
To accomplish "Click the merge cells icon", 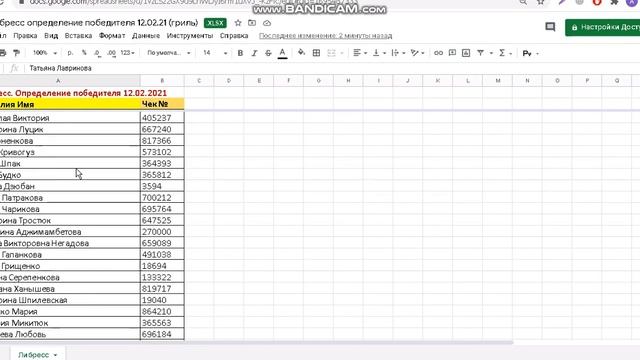I will pos(331,53).
